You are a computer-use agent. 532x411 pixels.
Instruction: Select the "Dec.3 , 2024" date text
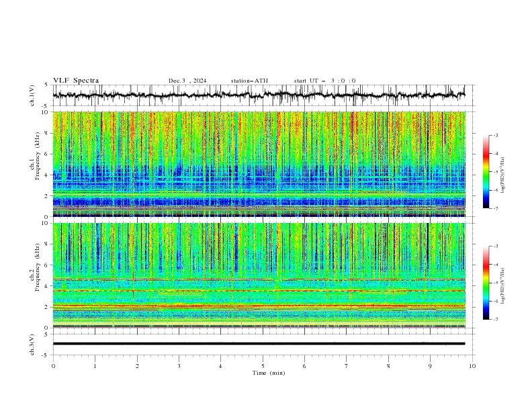pyautogui.click(x=187, y=81)
